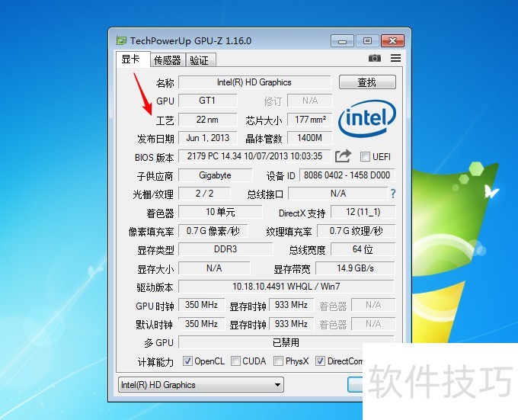The height and width of the screenshot is (420, 518).
Task: Click the BIOS export share icon
Action: point(343,156)
